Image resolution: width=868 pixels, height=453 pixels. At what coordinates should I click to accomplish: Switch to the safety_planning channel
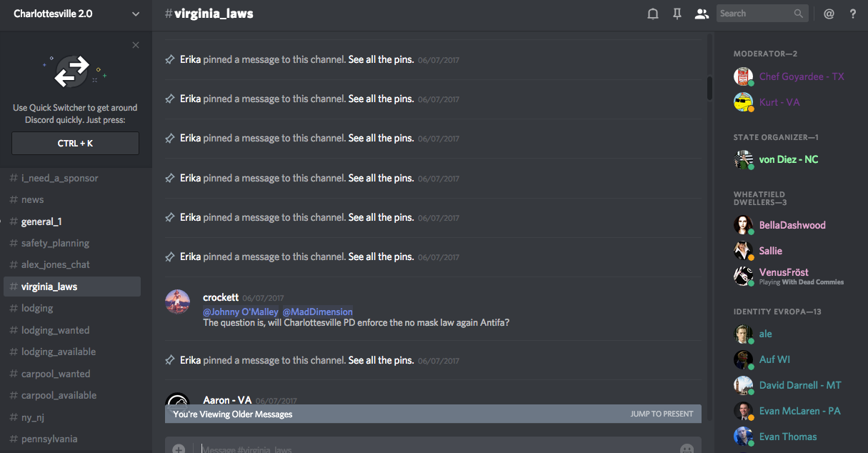pos(55,243)
